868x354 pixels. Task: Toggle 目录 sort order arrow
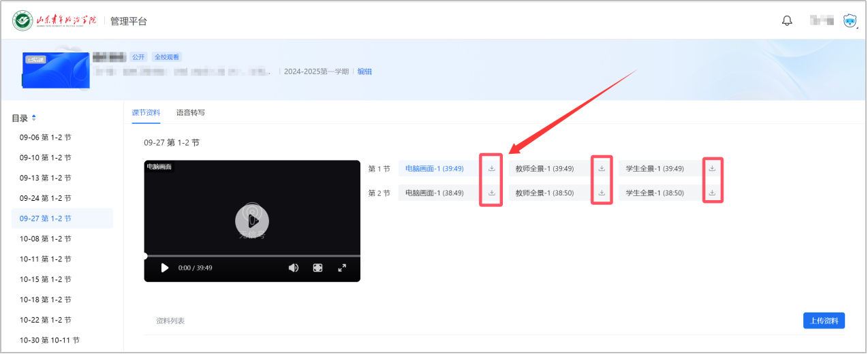[34, 118]
